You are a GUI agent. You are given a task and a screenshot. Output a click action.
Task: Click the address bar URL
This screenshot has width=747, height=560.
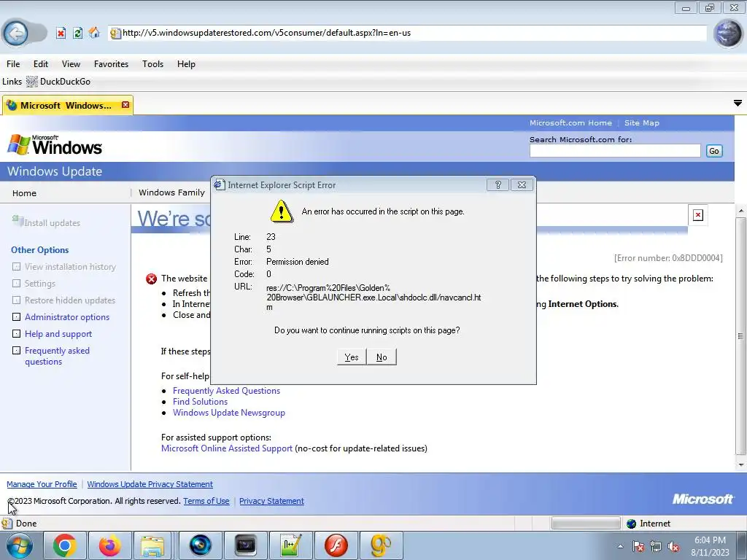407,33
